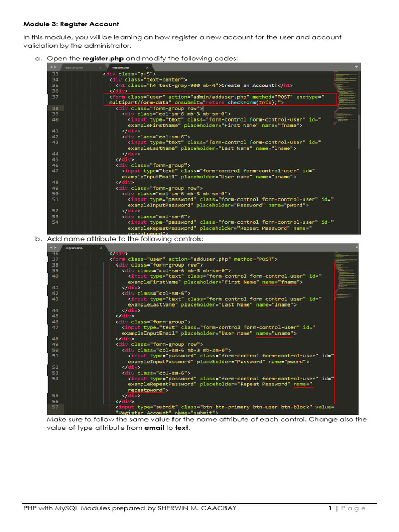Click action="admin/adduser.php" in form tag
The width and height of the screenshot is (399, 532).
[x=209, y=97]
